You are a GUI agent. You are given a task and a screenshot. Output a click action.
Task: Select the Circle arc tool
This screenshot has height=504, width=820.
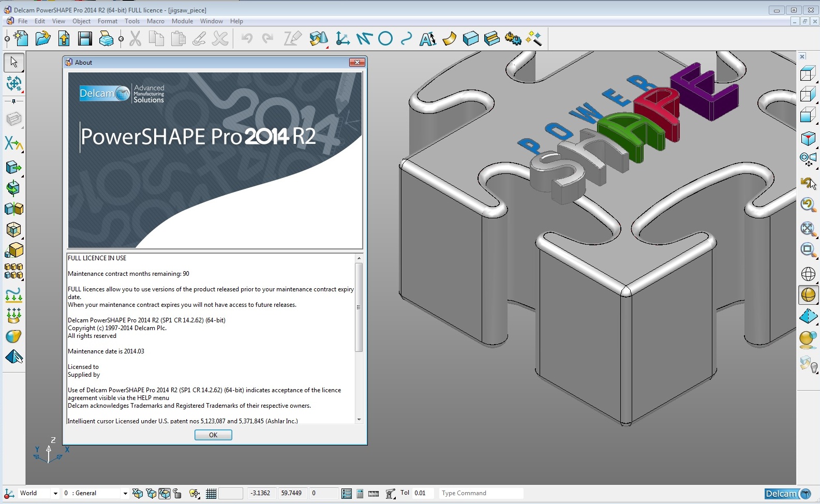point(385,38)
